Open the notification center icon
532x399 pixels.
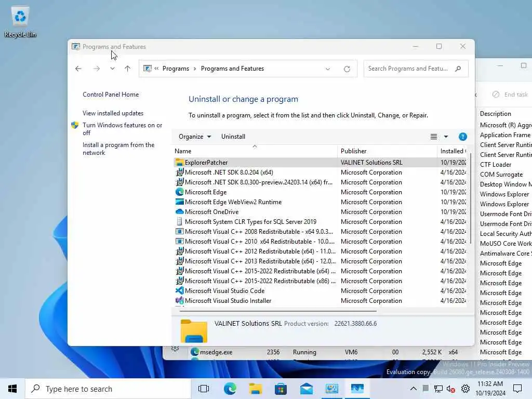click(x=517, y=389)
